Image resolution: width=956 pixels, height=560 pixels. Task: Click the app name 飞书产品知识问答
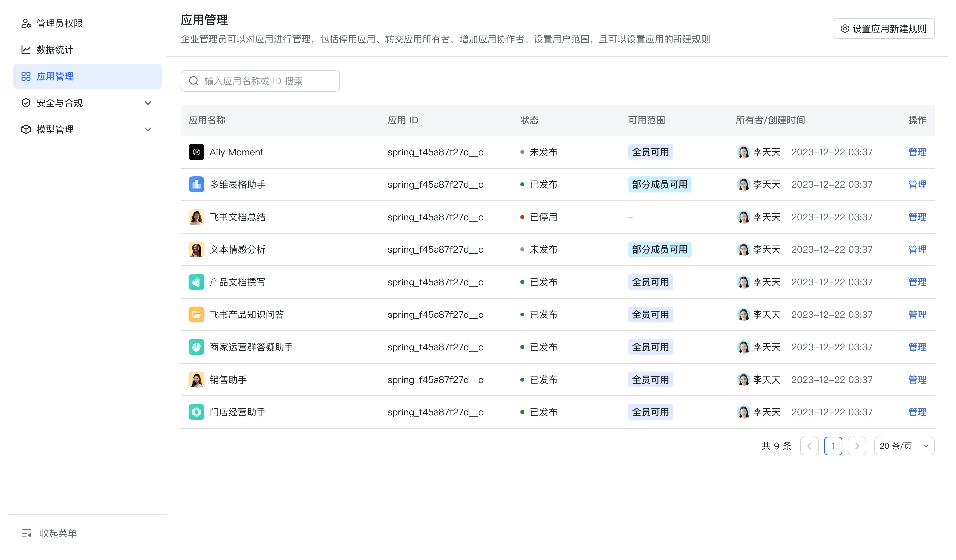pyautogui.click(x=250, y=319)
